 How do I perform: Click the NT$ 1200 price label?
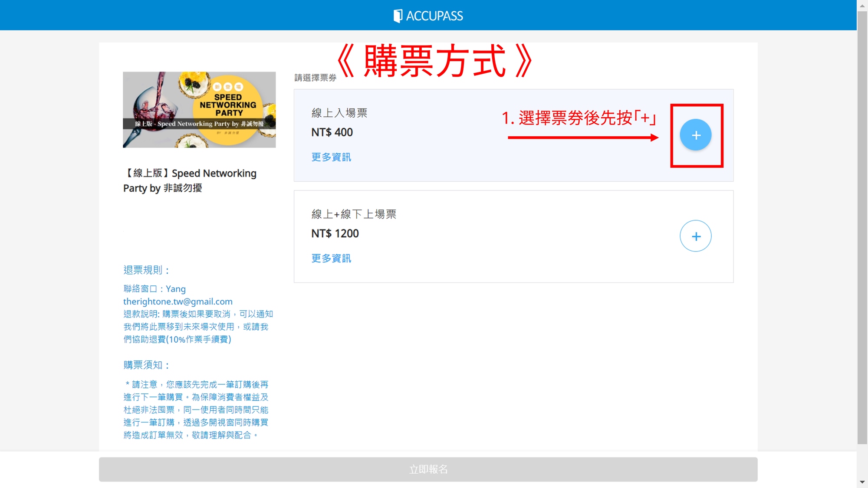335,233
